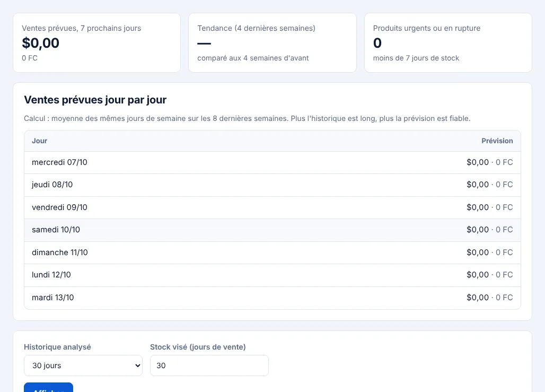Click the forecast value for mercredi 07/10

click(x=489, y=162)
